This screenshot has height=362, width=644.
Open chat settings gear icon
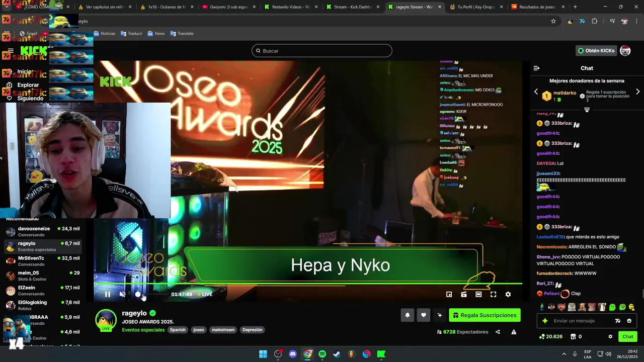coord(610,337)
